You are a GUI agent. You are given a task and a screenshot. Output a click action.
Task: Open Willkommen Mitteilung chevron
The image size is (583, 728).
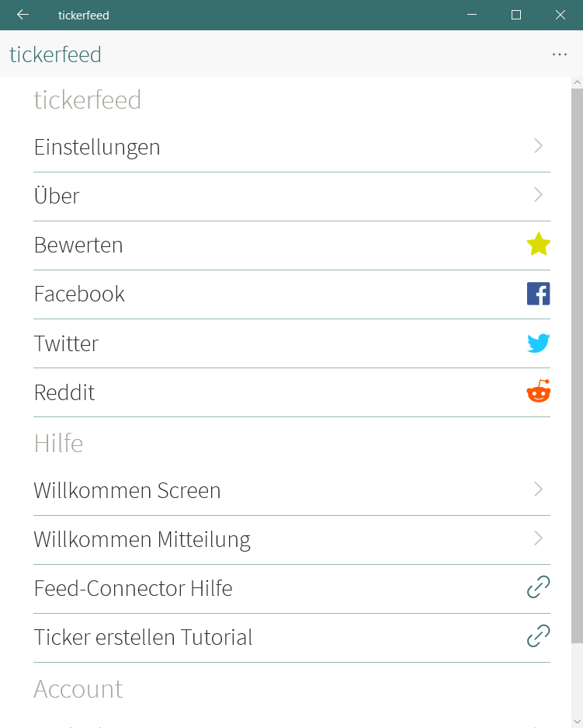point(538,538)
